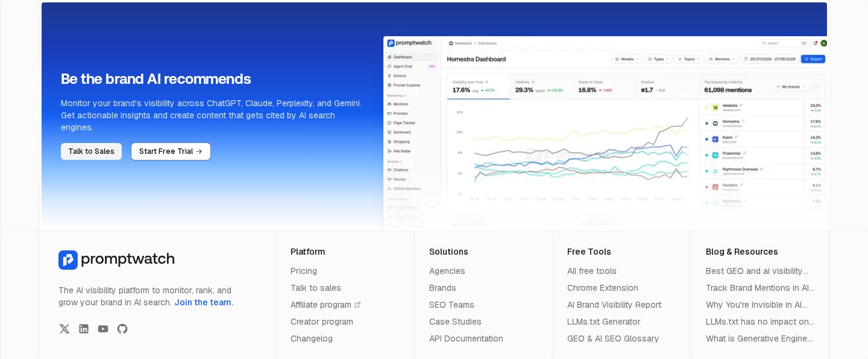Open the GitHub social icon
The image size is (868, 359).
(122, 329)
